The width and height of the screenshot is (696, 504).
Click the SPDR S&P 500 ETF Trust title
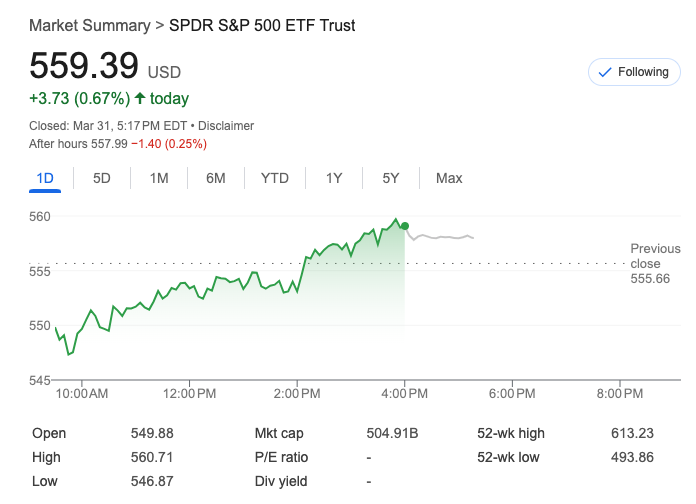tap(262, 25)
